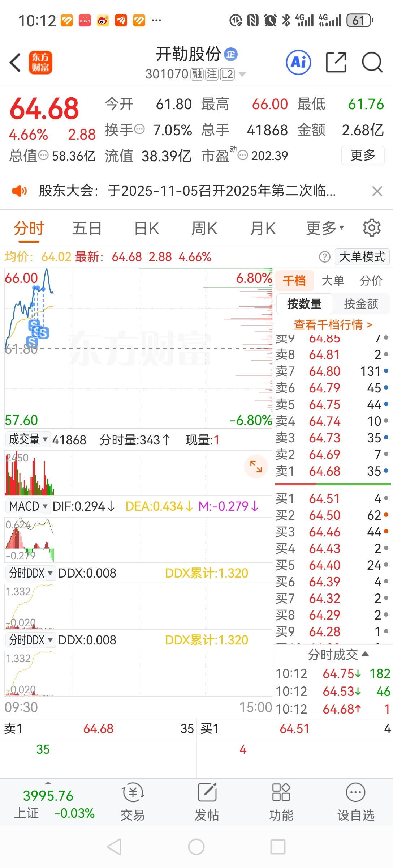This screenshot has height=868, width=393.
Task: Switch to 分时 chart tab
Action: point(29,228)
